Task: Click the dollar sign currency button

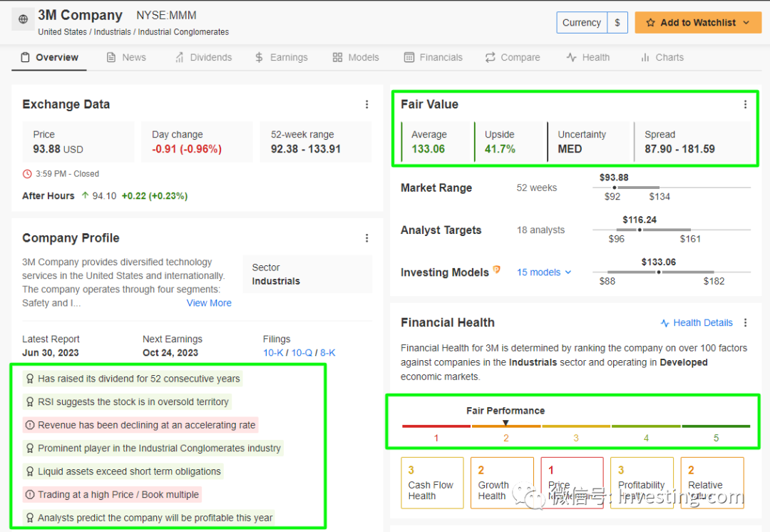Action: point(617,23)
